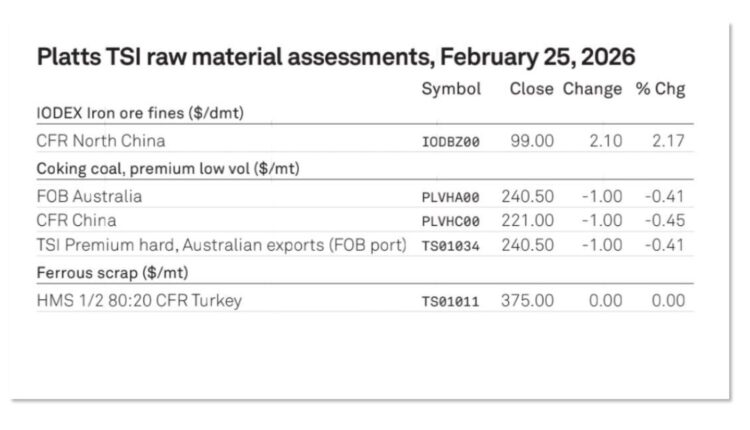This screenshot has width=750, height=430.
Task: Click the Platts TSI raw material assessments title
Action: pyautogui.click(x=335, y=57)
